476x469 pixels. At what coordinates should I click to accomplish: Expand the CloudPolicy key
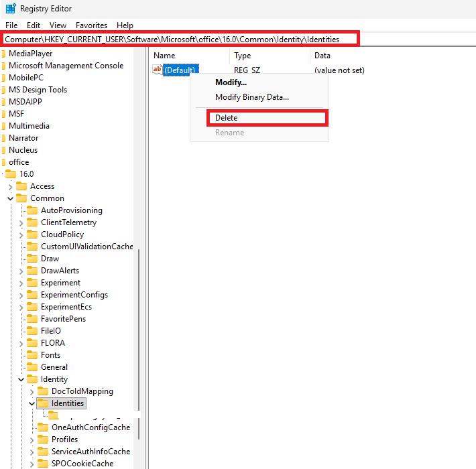pyautogui.click(x=21, y=234)
